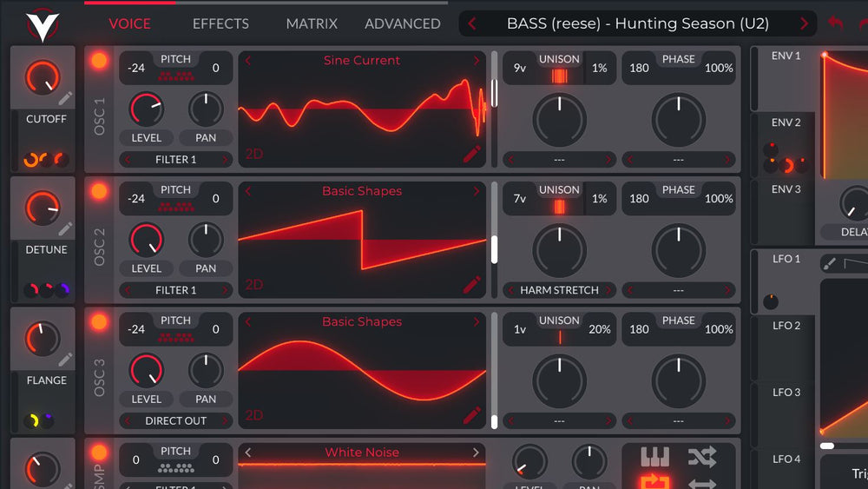Click the Vital logo icon

(43, 25)
